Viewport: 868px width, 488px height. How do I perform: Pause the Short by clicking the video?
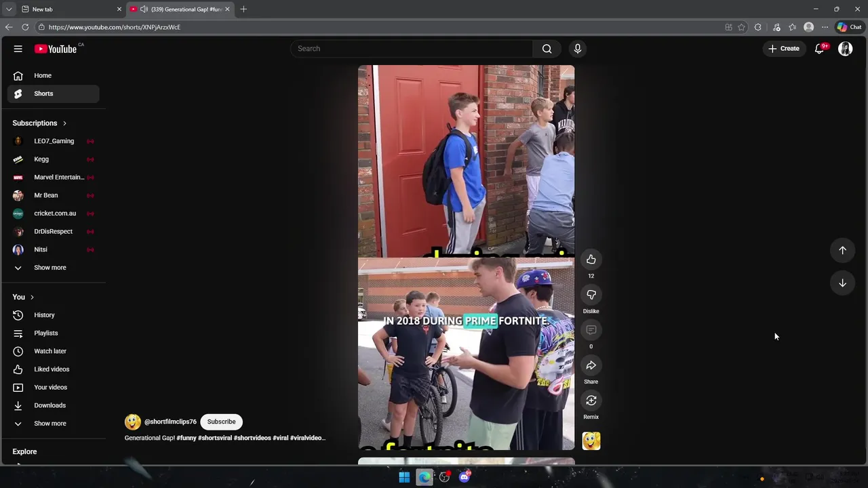click(466, 258)
